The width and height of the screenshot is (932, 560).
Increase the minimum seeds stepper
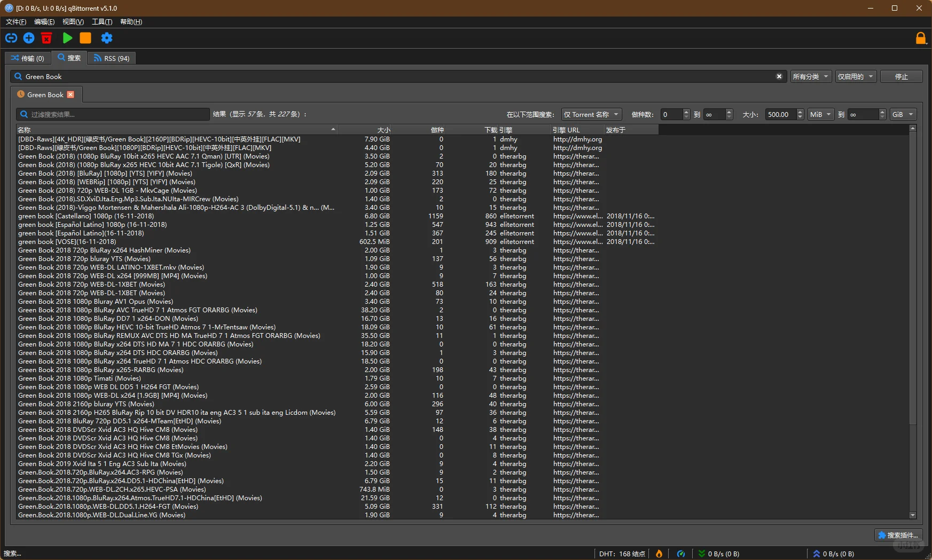686,112
